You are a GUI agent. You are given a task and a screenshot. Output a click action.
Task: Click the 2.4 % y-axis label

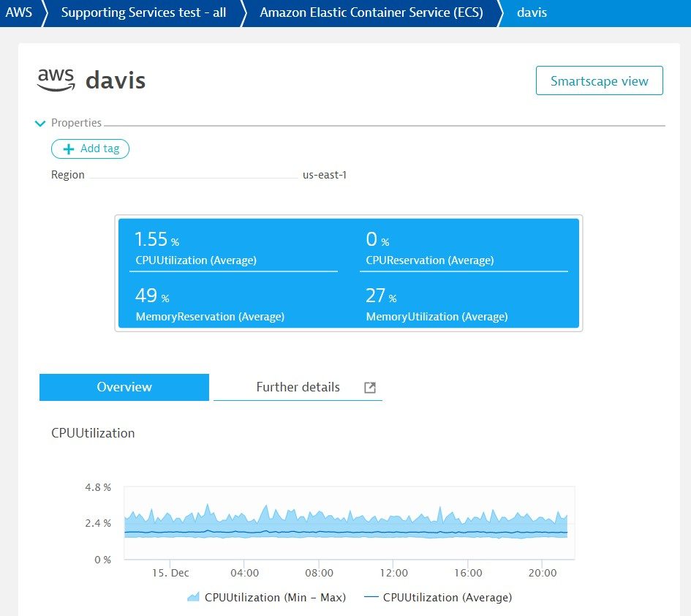click(98, 523)
